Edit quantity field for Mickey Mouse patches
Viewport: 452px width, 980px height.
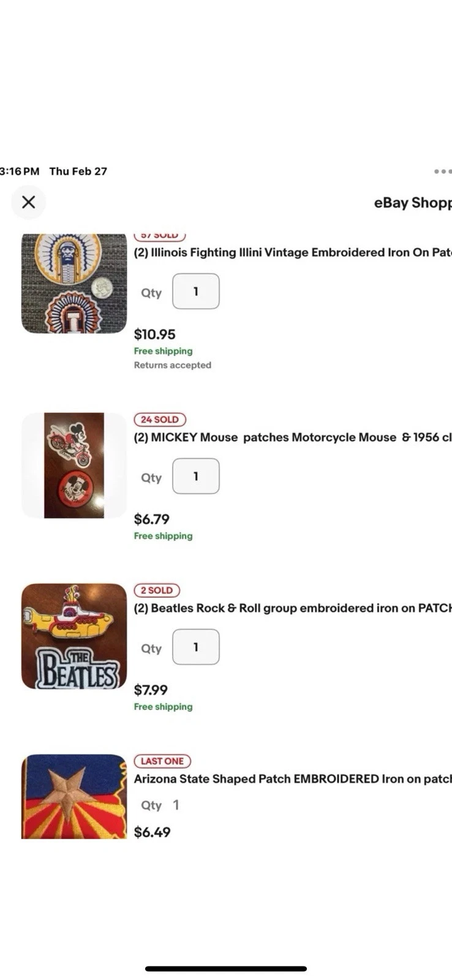[196, 476]
